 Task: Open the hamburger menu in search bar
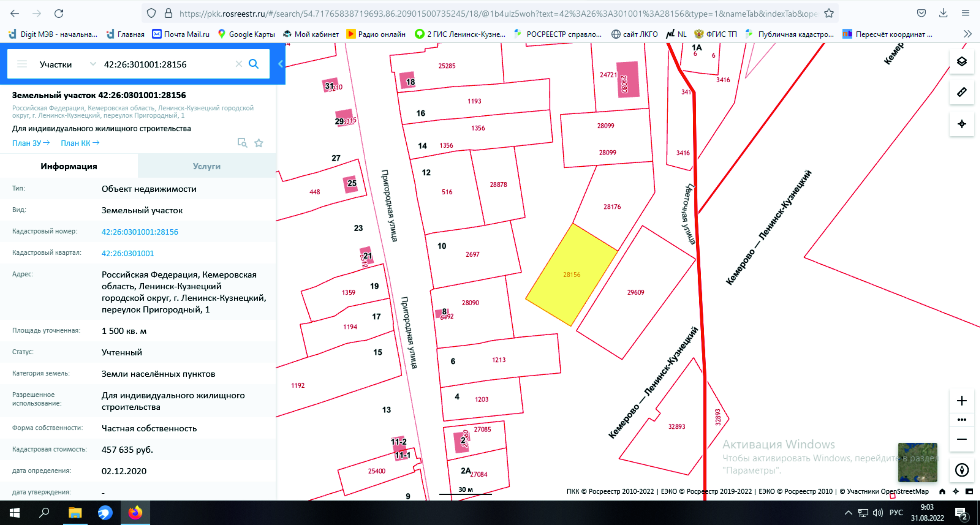point(22,64)
